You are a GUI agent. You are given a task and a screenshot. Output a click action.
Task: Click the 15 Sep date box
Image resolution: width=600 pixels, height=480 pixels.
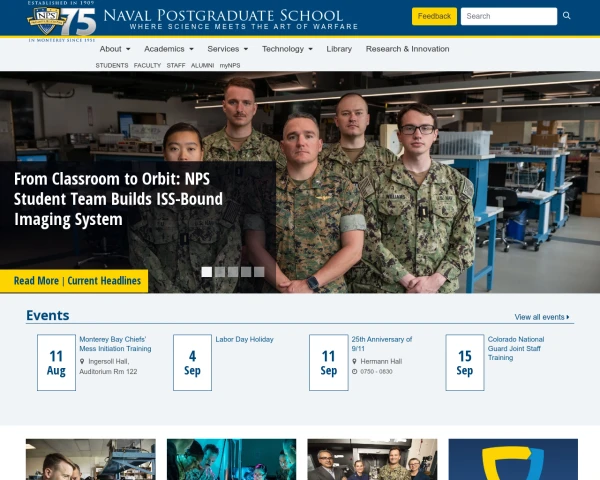[x=465, y=362]
